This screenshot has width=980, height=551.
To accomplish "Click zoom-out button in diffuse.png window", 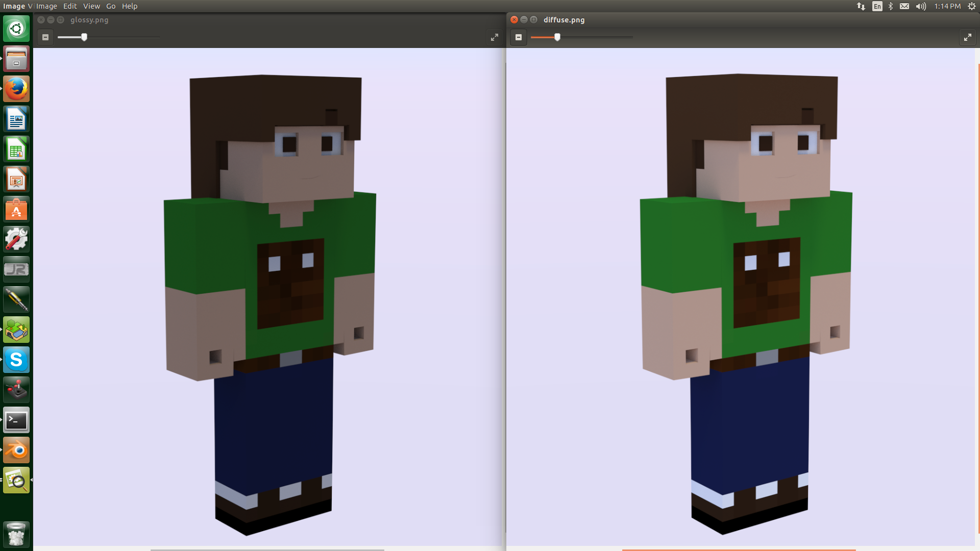I will pyautogui.click(x=519, y=37).
